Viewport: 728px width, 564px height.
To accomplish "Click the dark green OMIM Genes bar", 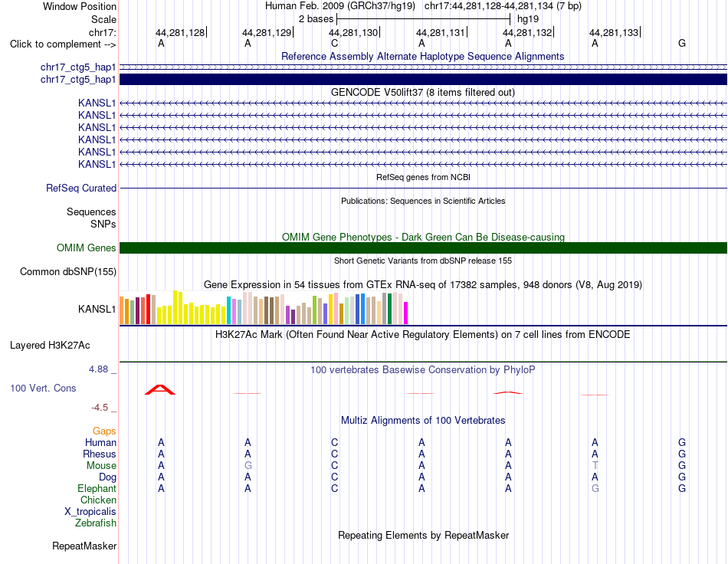I will click(x=423, y=248).
